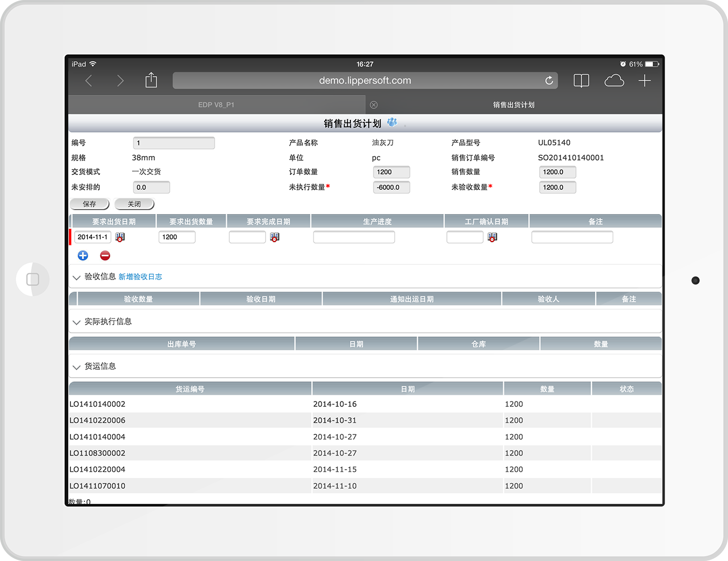Add a delivery row with blue plus

tap(83, 256)
